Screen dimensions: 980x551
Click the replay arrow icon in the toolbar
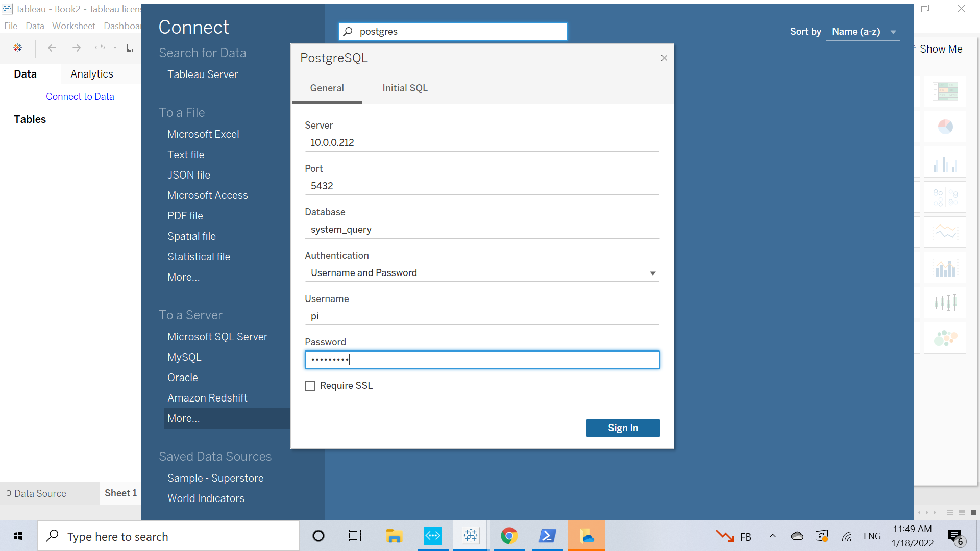pyautogui.click(x=100, y=48)
